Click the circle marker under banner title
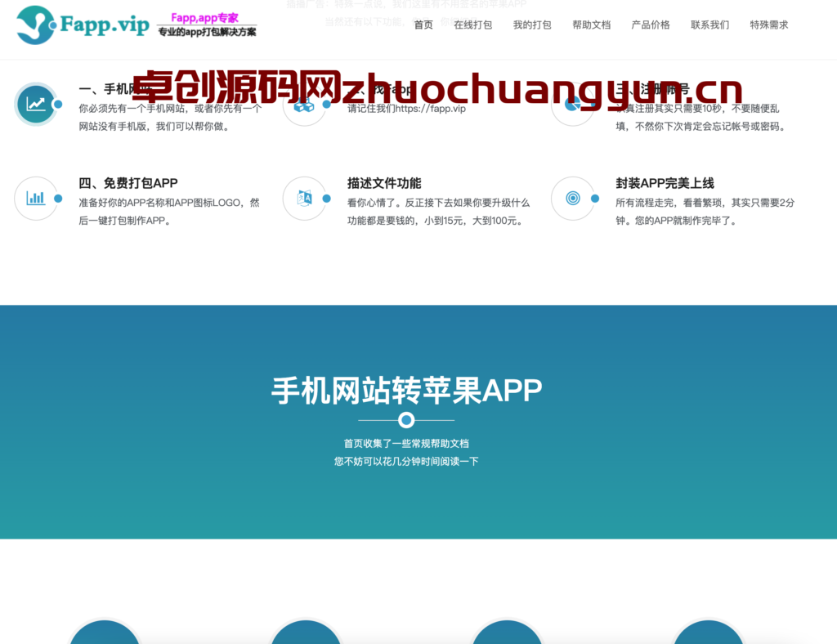 pos(406,420)
